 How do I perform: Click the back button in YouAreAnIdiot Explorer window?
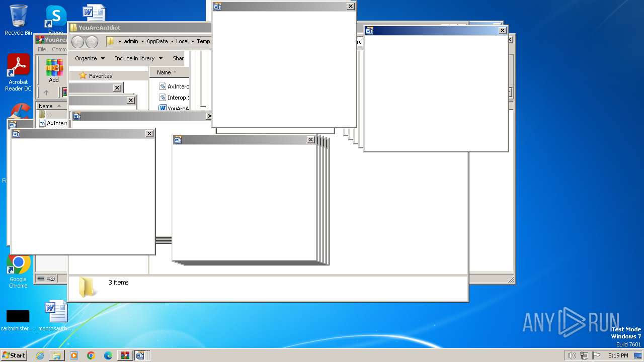click(77, 41)
